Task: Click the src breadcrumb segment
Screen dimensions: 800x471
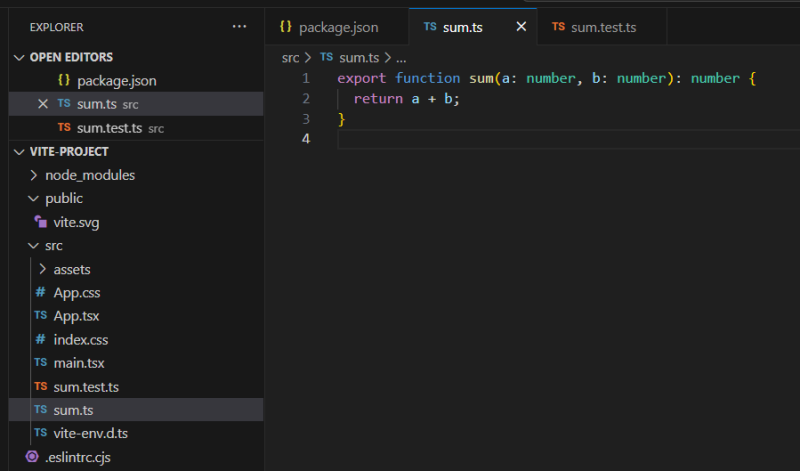Action: (290, 58)
